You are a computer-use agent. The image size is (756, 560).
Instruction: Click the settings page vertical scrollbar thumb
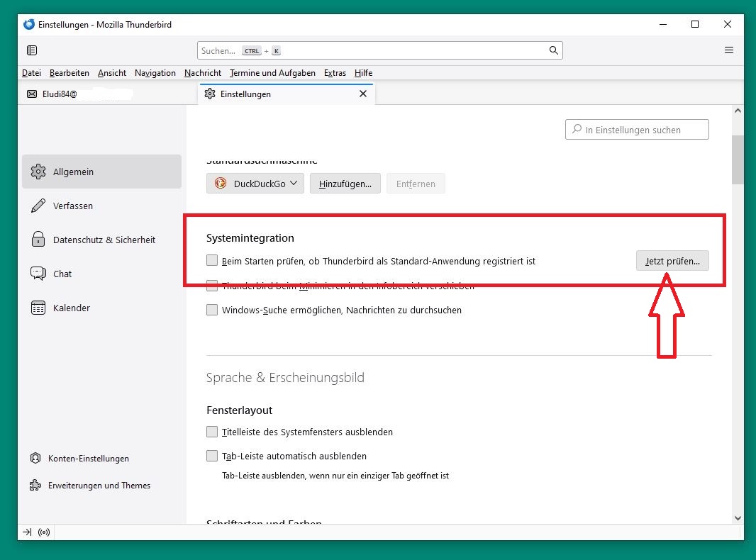pos(738,160)
